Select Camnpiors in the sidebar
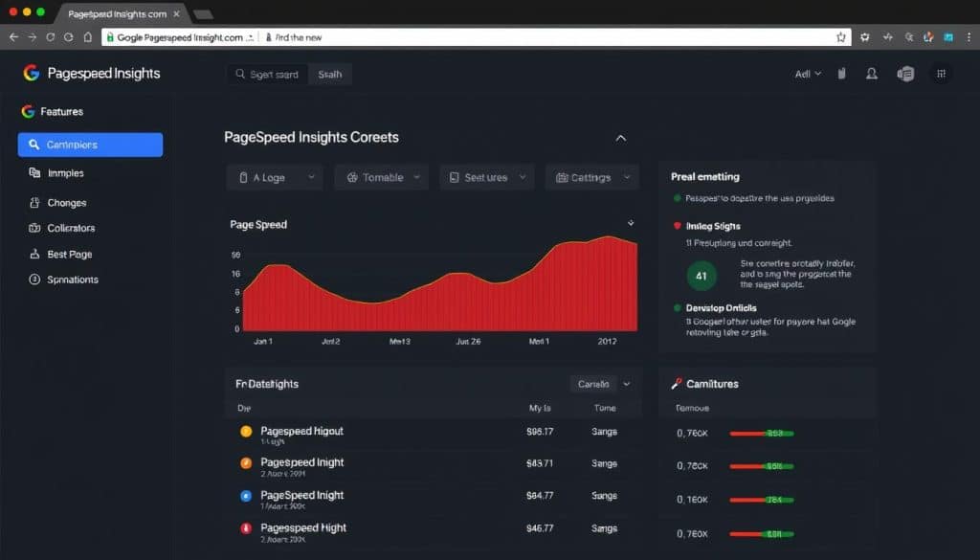980x560 pixels. 91,145
